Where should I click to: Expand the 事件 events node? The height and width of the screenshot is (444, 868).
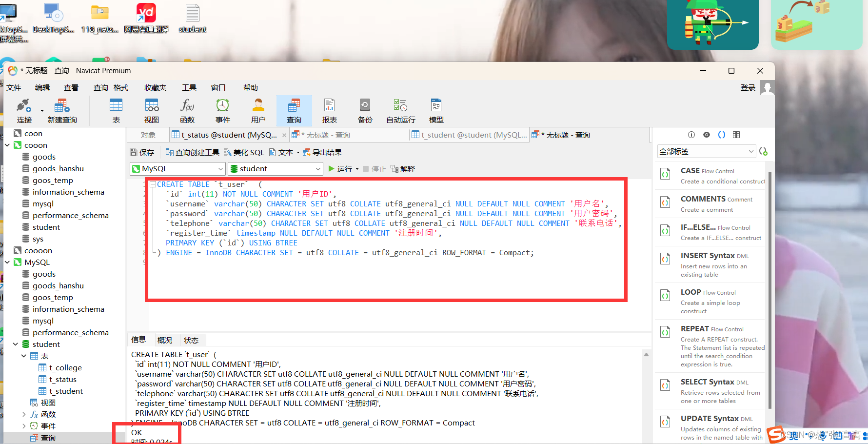click(24, 426)
